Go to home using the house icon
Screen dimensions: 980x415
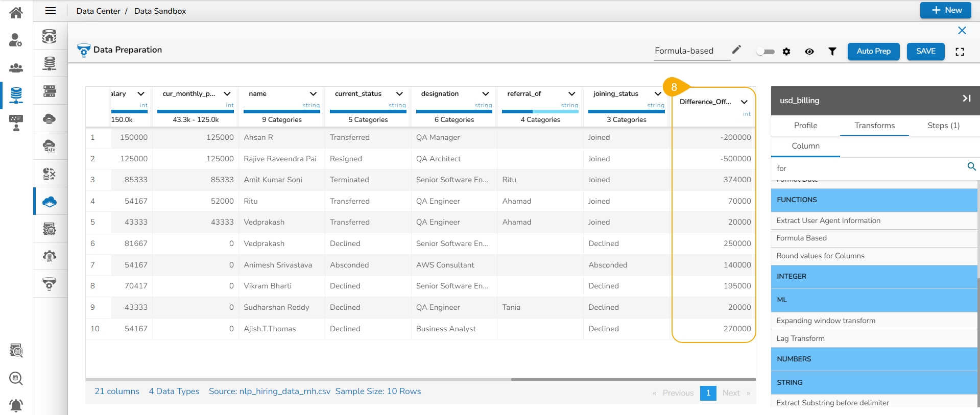coord(16,12)
